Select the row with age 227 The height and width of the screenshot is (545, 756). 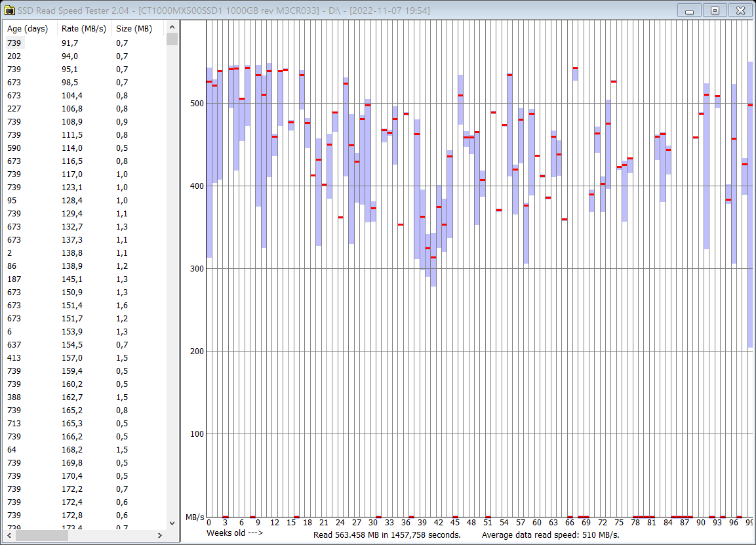[x=85, y=108]
